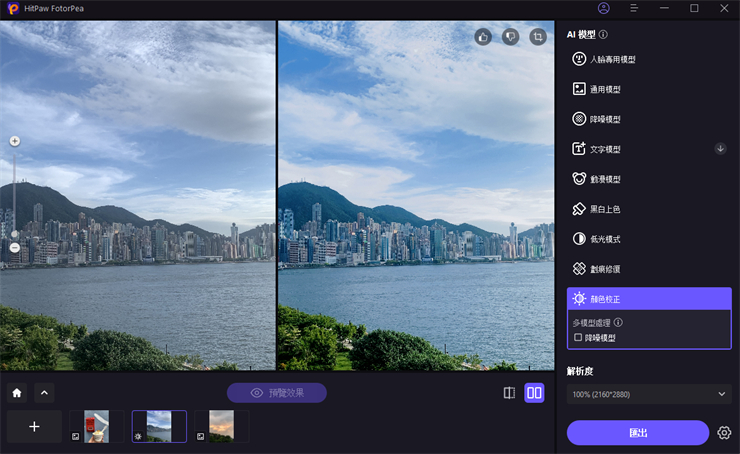Download the 文字模型 via its arrow icon

pos(720,149)
